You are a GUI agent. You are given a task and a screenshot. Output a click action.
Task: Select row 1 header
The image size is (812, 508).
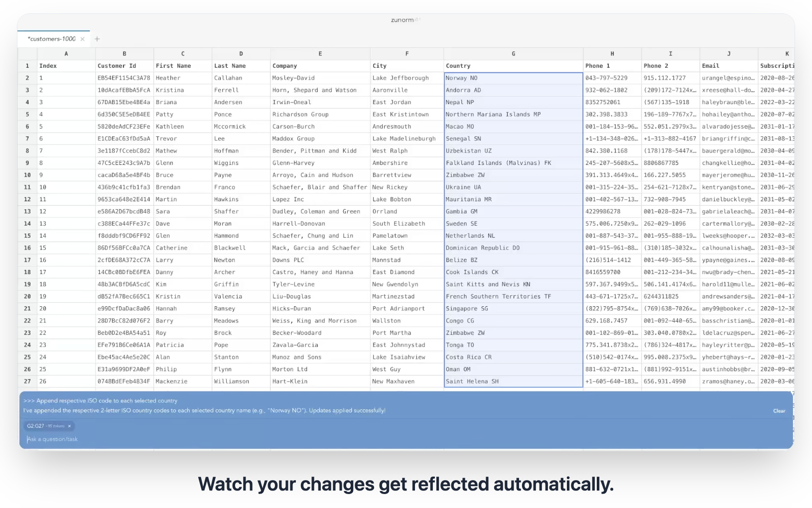point(27,66)
